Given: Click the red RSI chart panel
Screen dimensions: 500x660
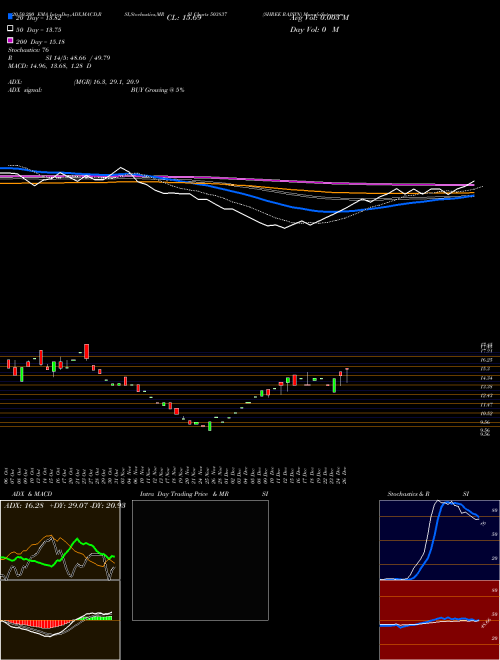Looking at the screenshot, I should (x=439, y=620).
